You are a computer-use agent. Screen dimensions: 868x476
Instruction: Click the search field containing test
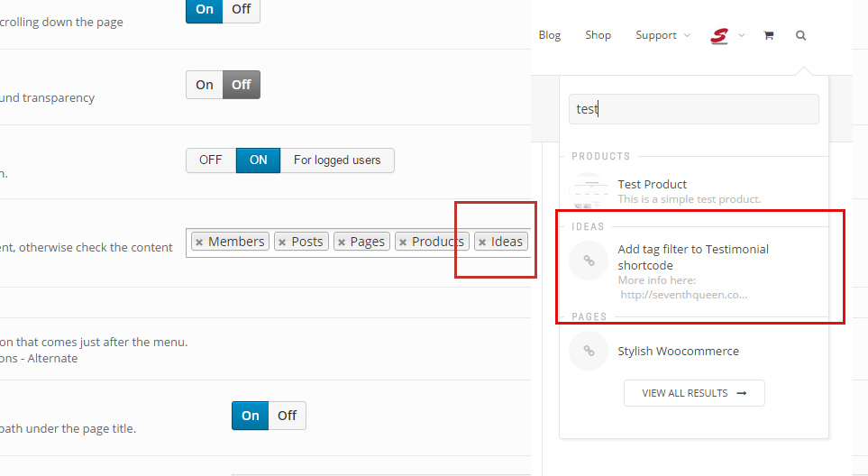click(694, 109)
